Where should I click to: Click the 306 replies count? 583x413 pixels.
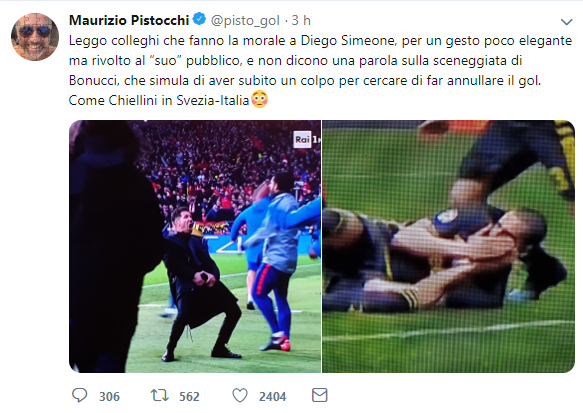tap(109, 397)
